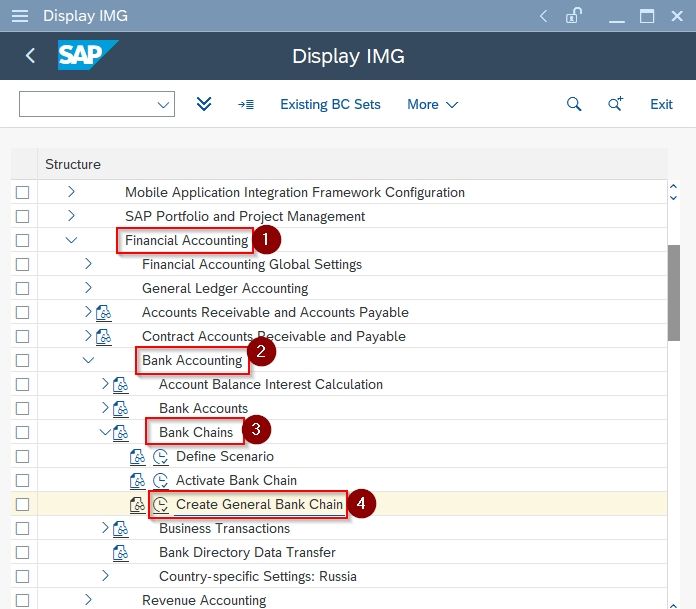Expand Accounts Receivable and Accounts Payable node
The width and height of the screenshot is (696, 609).
tap(88, 312)
